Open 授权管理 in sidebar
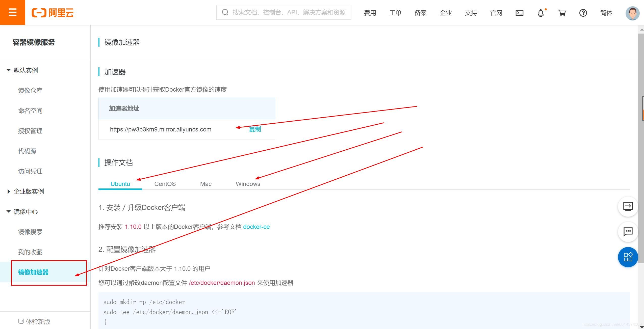 tap(30, 131)
